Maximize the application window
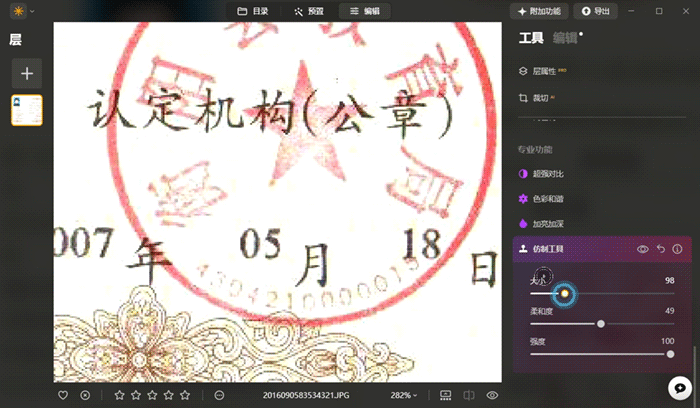 tap(659, 11)
